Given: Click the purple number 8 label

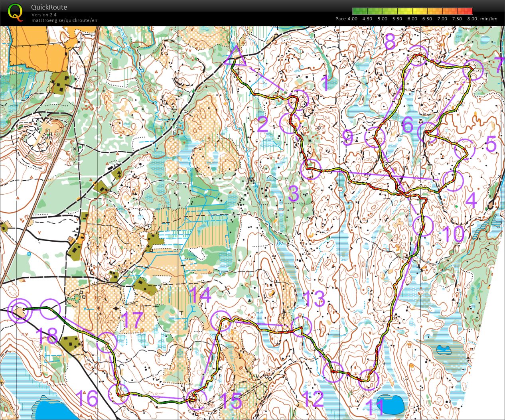Looking at the screenshot, I should 390,41.
